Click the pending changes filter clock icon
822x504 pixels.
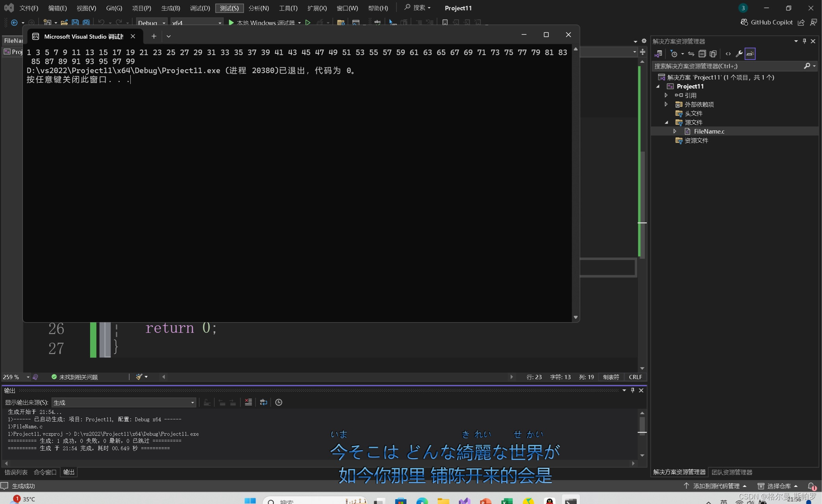(674, 54)
